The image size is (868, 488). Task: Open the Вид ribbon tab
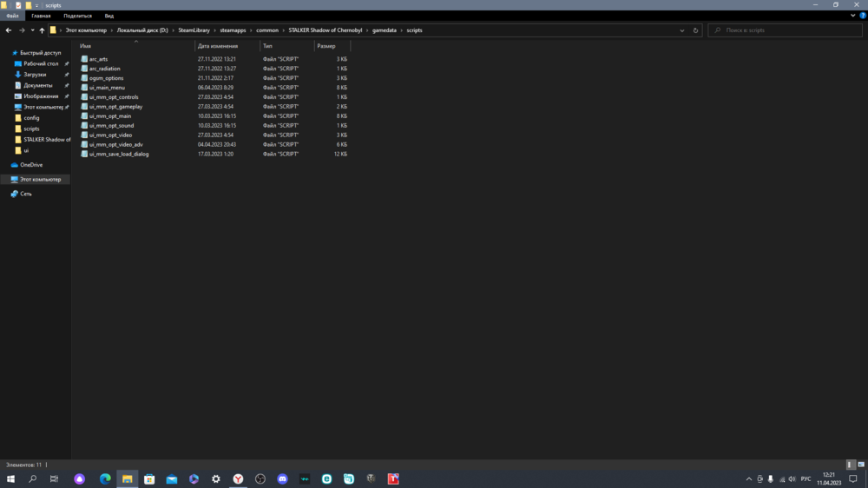108,16
